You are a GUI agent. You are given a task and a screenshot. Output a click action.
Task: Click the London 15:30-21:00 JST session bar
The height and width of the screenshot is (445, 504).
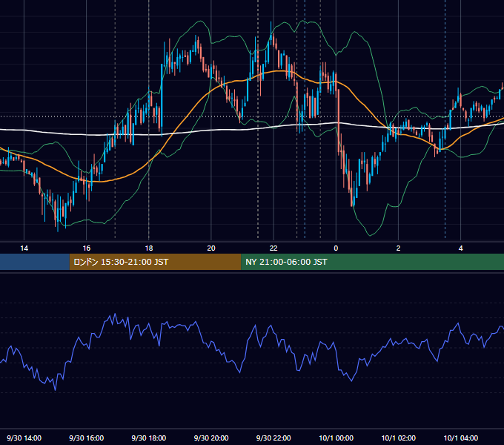click(x=155, y=262)
